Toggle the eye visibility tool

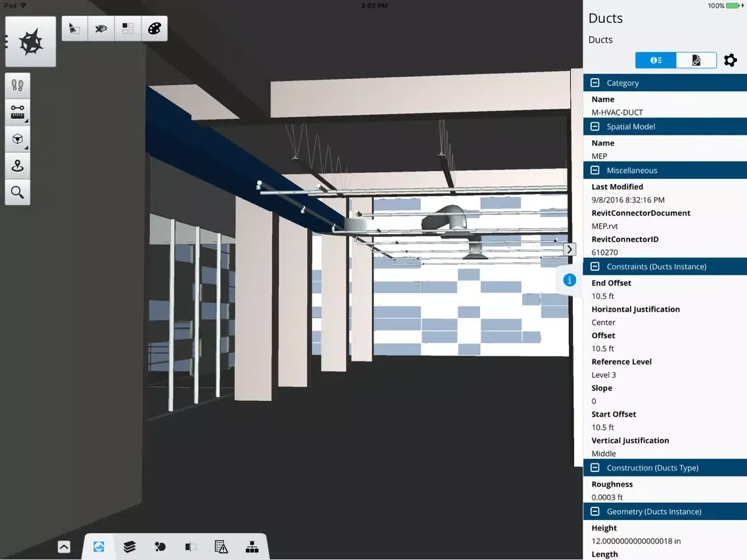(101, 28)
